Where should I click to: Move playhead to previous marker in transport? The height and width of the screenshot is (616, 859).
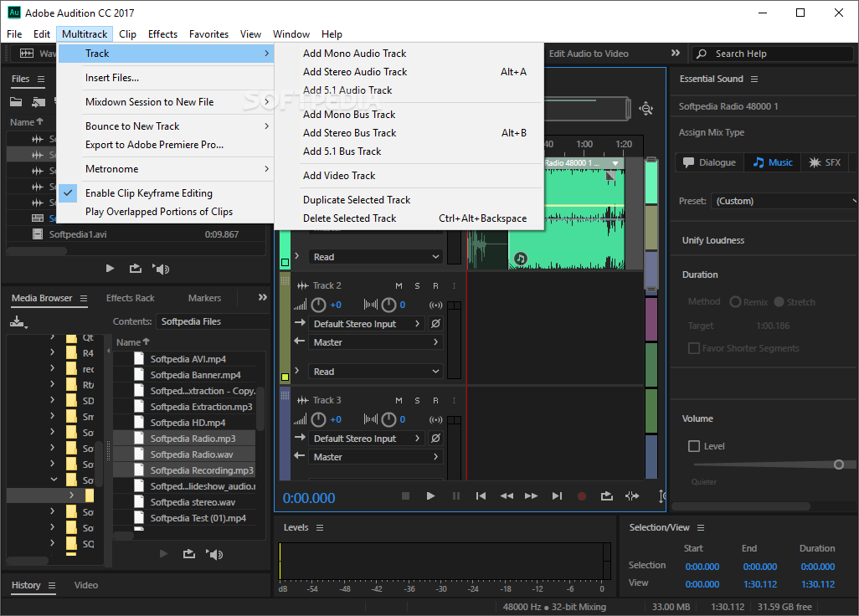point(481,496)
